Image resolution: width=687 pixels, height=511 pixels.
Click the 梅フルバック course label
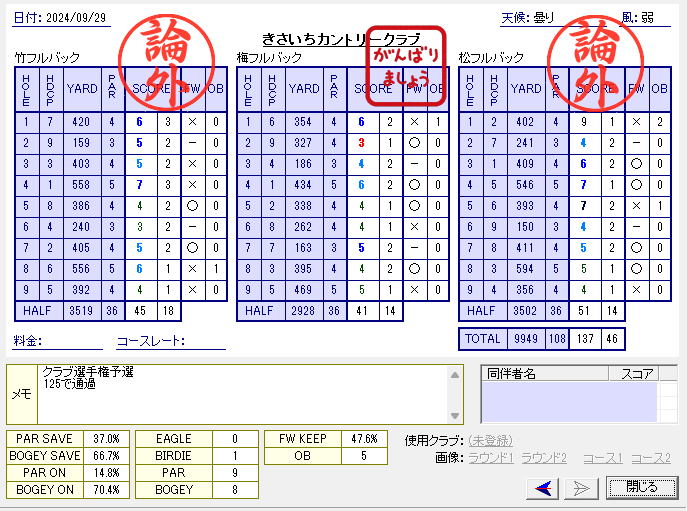269,57
